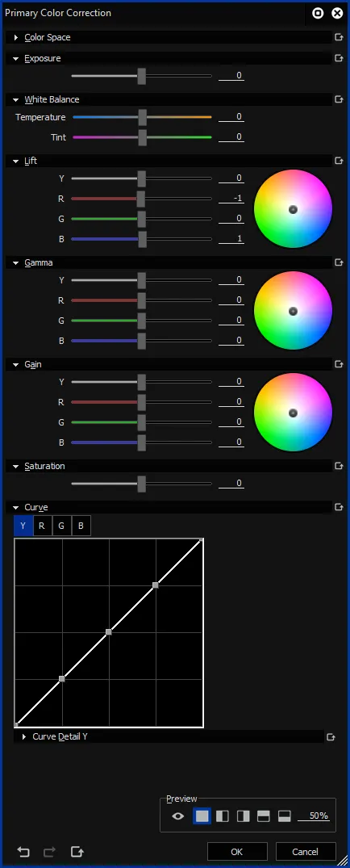The height and width of the screenshot is (868, 350).
Task: Collapse the White Balance section
Action: 15,99
